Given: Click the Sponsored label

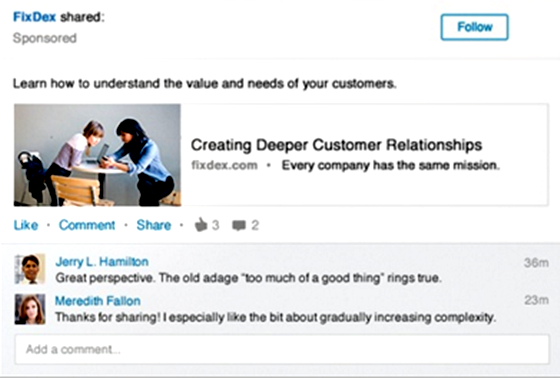Looking at the screenshot, I should (45, 38).
